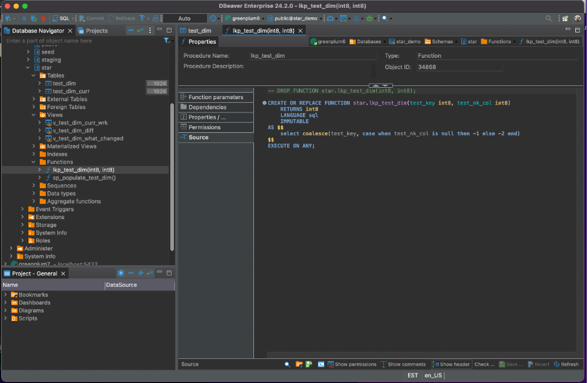Click the transaction lock icon in toolbar
The image size is (588, 383).
156,19
